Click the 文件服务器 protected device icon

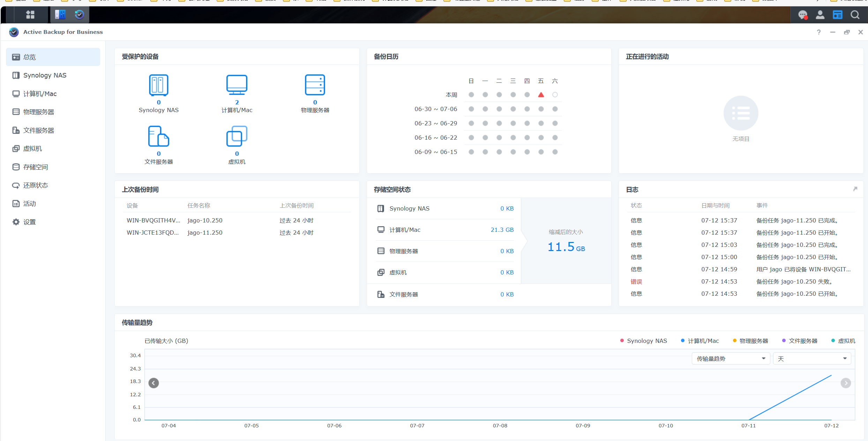tap(159, 136)
